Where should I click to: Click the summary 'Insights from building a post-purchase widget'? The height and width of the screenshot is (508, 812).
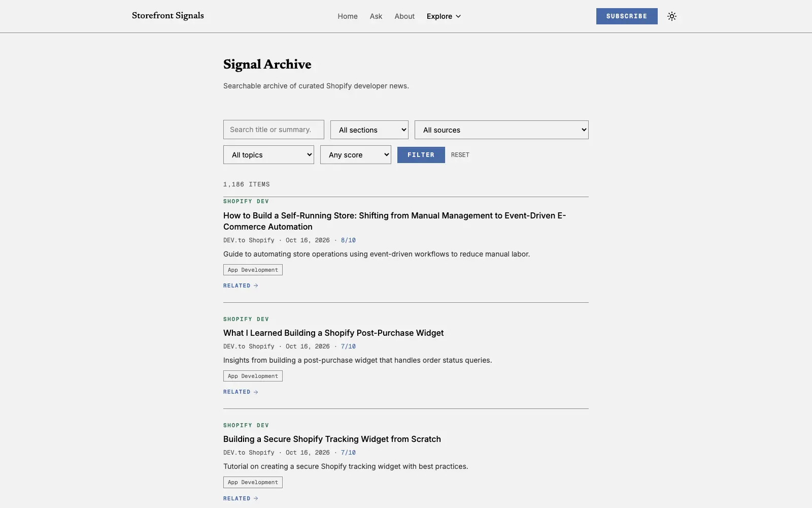[357, 360]
